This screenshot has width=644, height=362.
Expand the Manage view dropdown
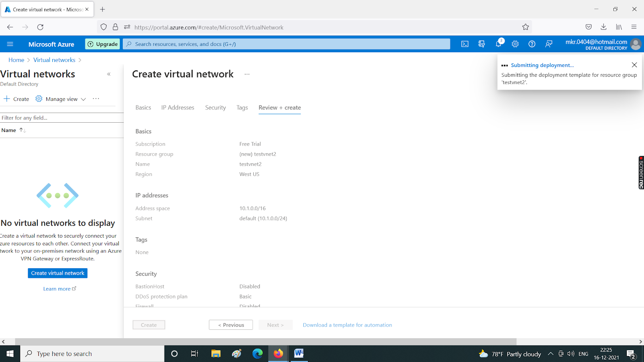click(61, 99)
